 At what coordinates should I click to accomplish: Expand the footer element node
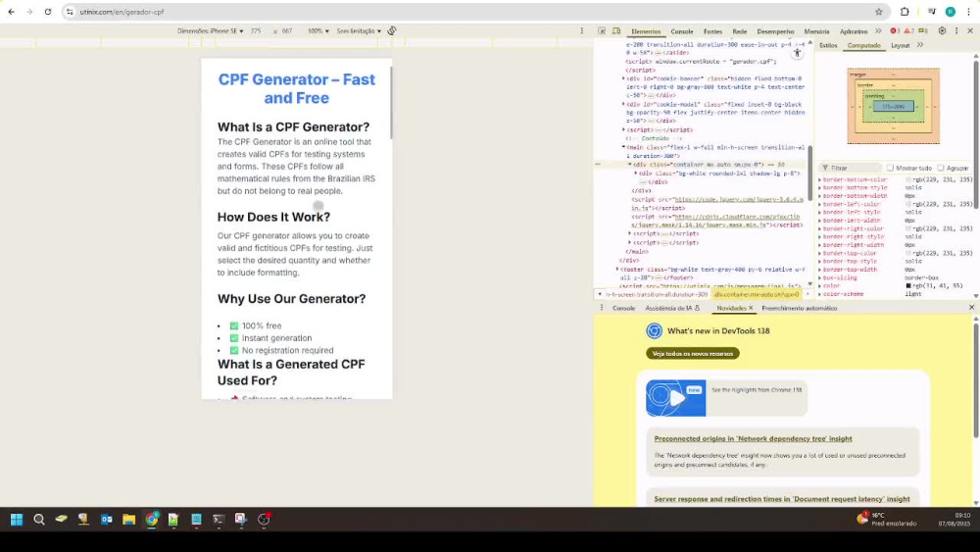point(616,269)
